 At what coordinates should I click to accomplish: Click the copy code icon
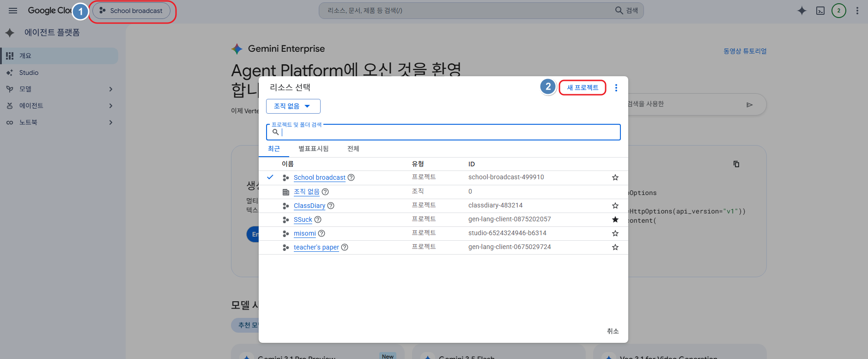(x=736, y=164)
